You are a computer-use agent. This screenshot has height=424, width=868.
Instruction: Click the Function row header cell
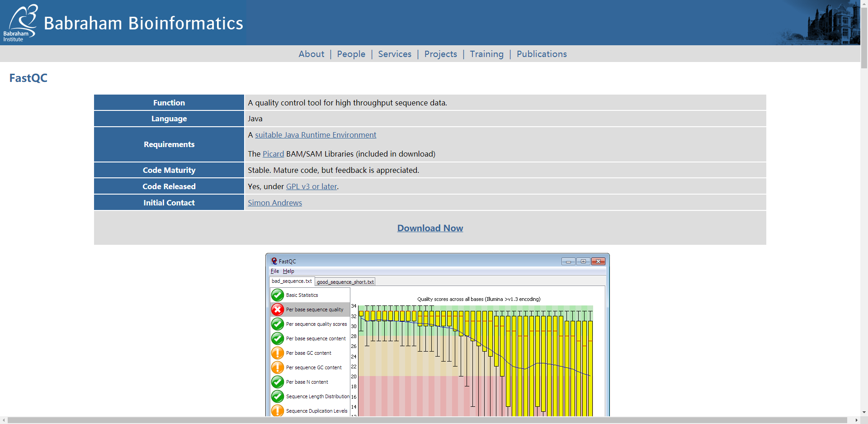169,103
